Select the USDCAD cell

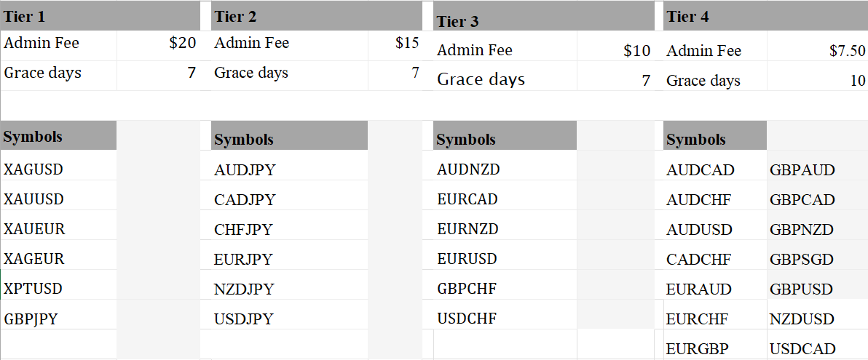[802, 349]
